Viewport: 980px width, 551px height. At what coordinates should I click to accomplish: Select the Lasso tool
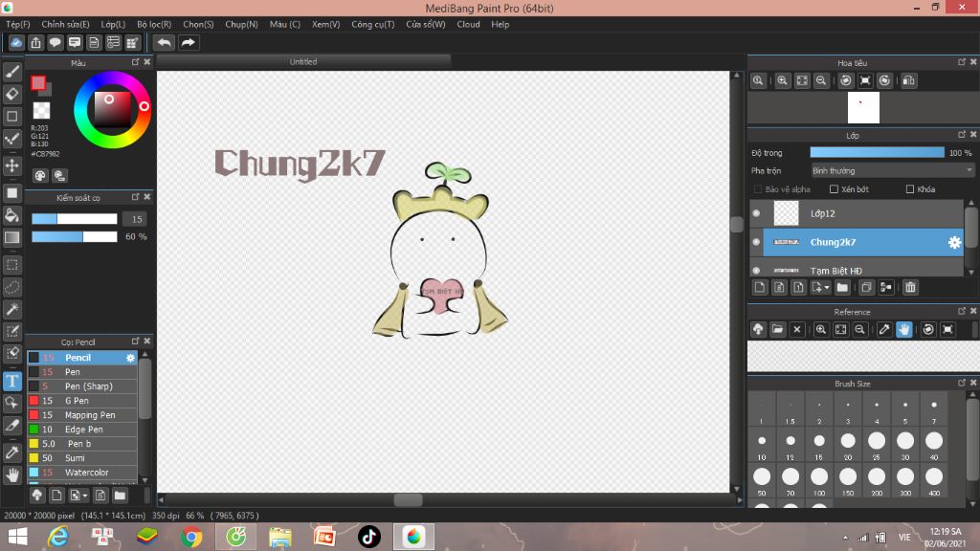(11, 287)
